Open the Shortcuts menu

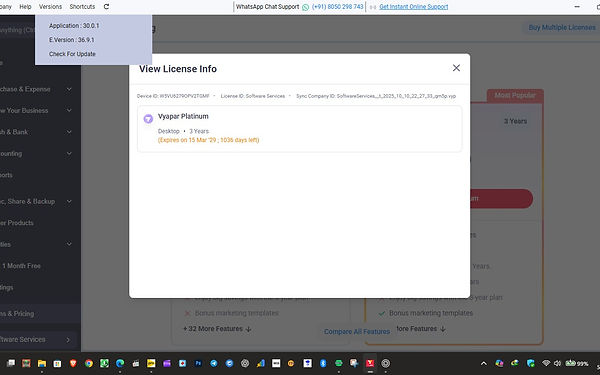click(x=82, y=7)
